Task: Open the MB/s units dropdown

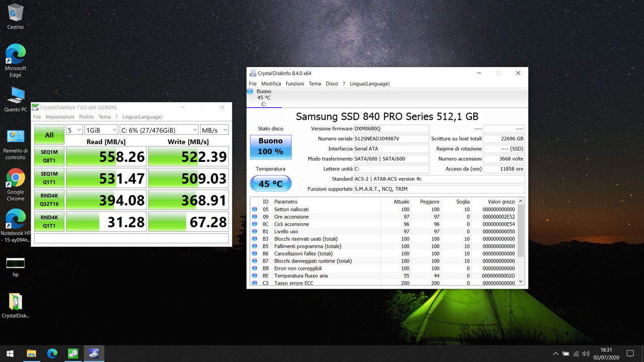Action: [x=214, y=130]
